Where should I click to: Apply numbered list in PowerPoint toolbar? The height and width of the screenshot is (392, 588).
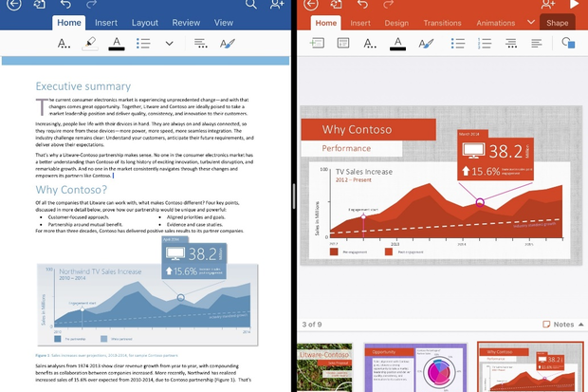coord(485,43)
